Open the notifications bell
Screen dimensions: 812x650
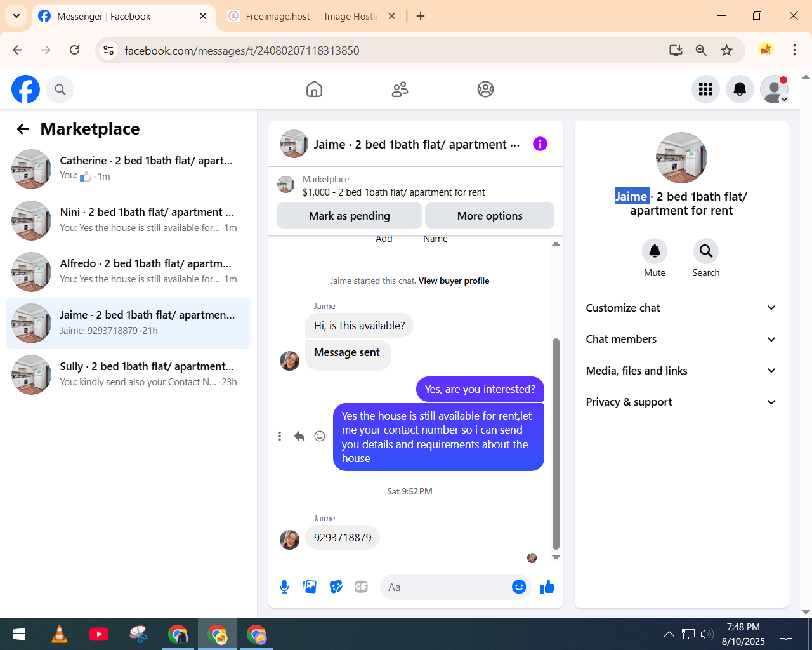coord(740,90)
